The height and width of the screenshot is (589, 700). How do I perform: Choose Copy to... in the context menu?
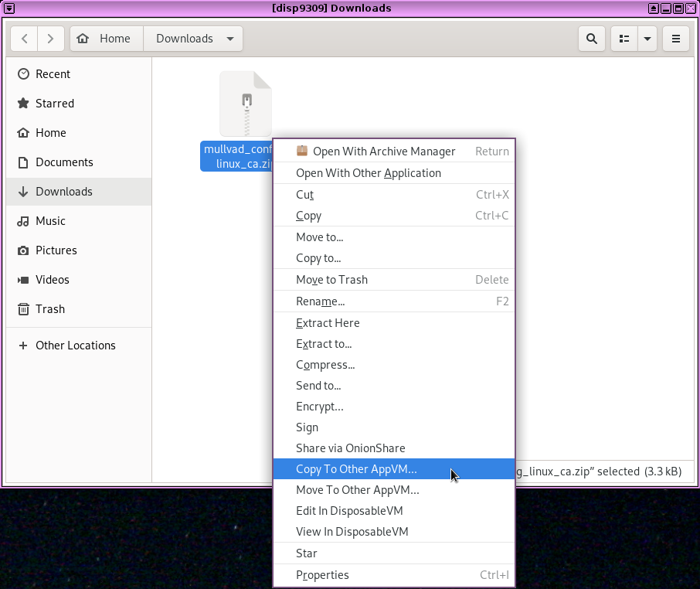tap(394, 258)
